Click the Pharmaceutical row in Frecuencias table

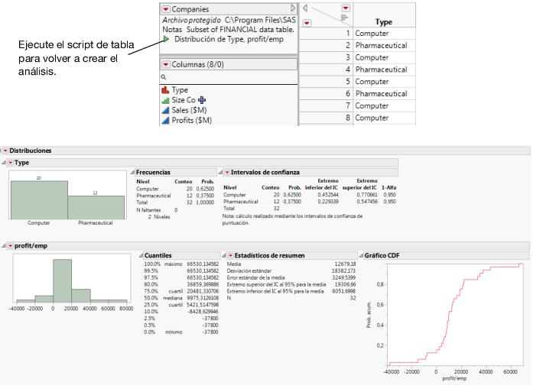[x=175, y=196]
